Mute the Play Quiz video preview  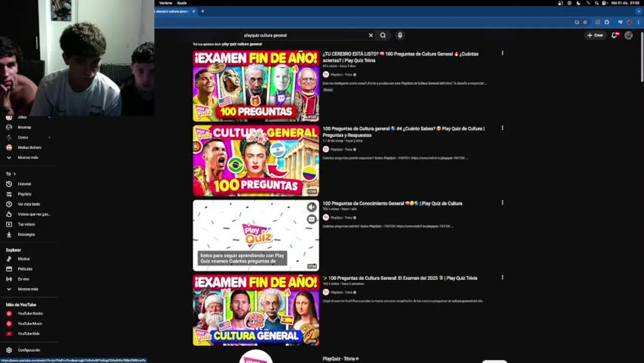tap(312, 207)
